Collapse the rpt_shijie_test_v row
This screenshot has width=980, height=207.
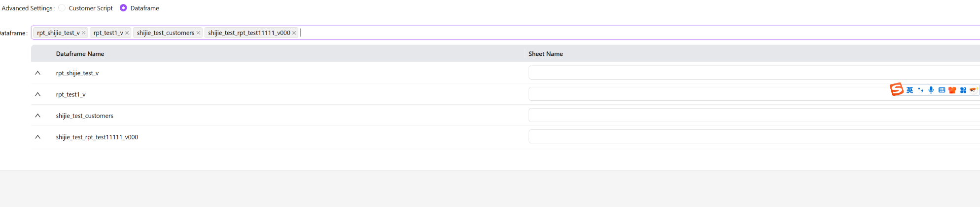pyautogui.click(x=37, y=73)
